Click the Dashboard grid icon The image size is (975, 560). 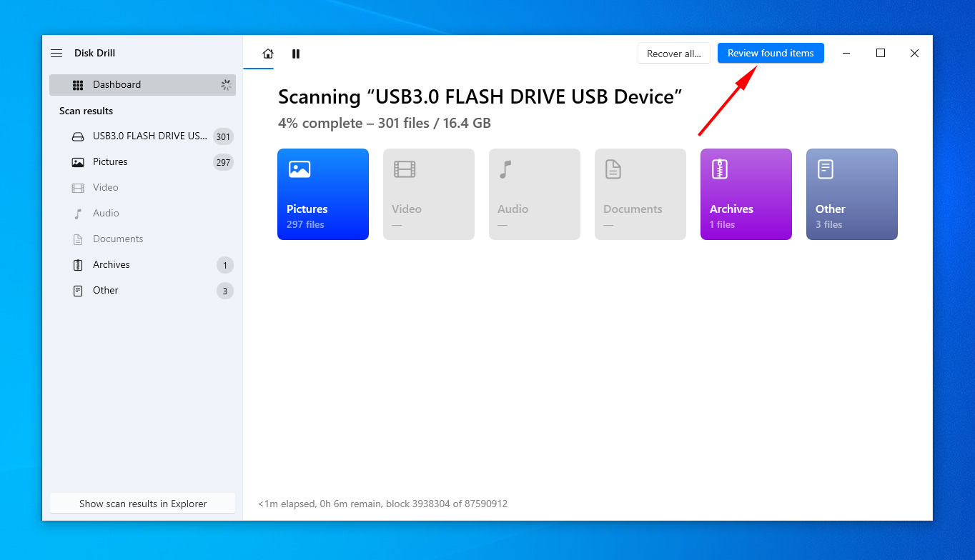tap(78, 85)
